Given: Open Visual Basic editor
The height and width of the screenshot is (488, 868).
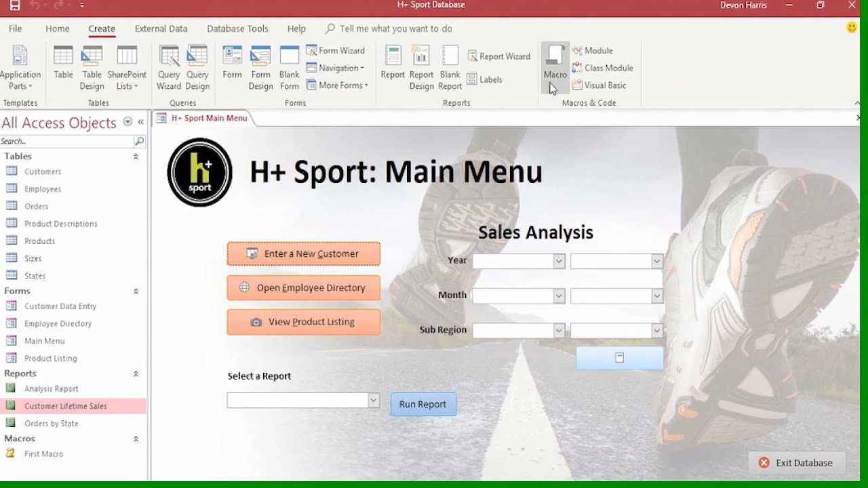Looking at the screenshot, I should coord(599,85).
